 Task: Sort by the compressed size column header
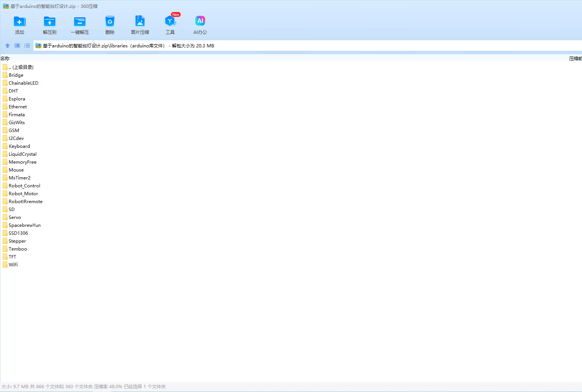click(575, 59)
